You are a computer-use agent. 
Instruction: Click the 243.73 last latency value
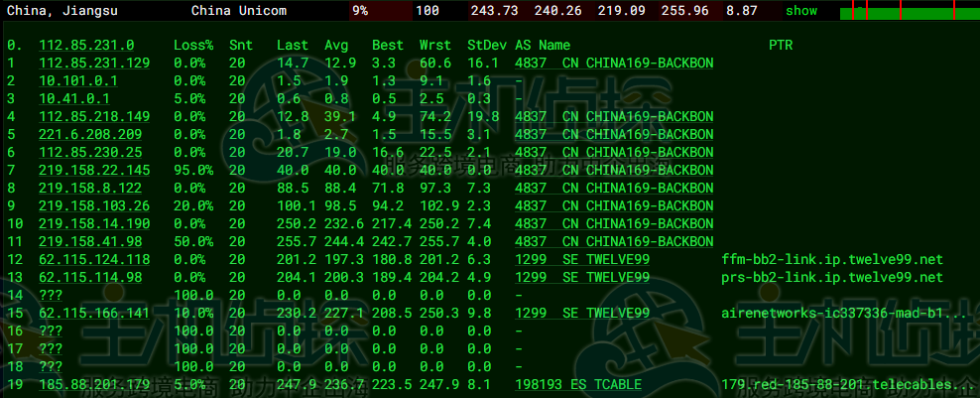point(494,11)
